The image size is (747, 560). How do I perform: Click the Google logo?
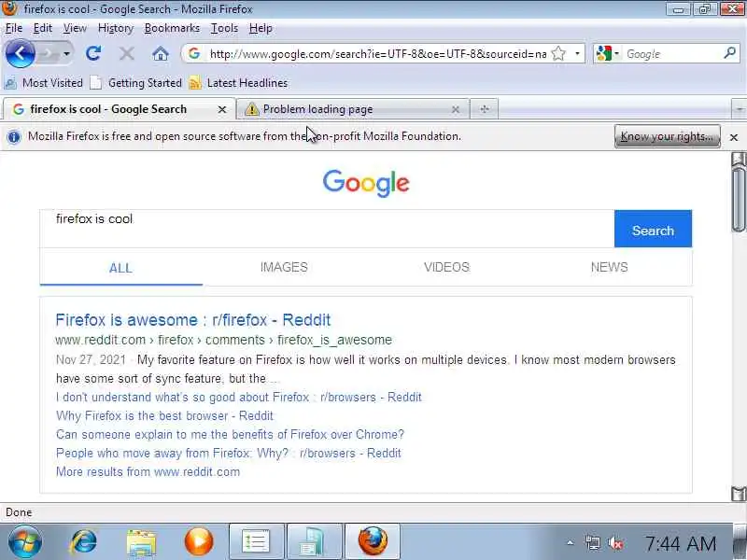pyautogui.click(x=366, y=183)
